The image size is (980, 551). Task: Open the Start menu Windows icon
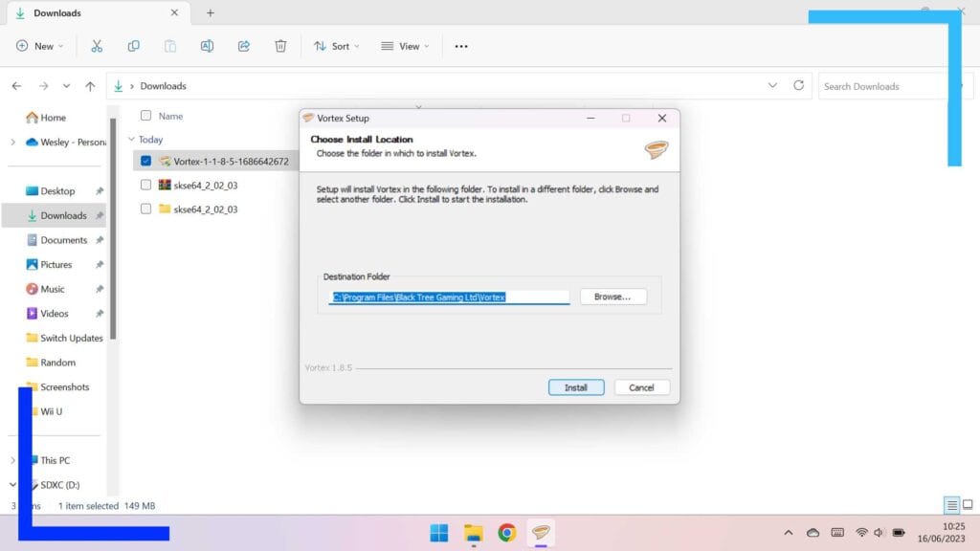tap(438, 533)
